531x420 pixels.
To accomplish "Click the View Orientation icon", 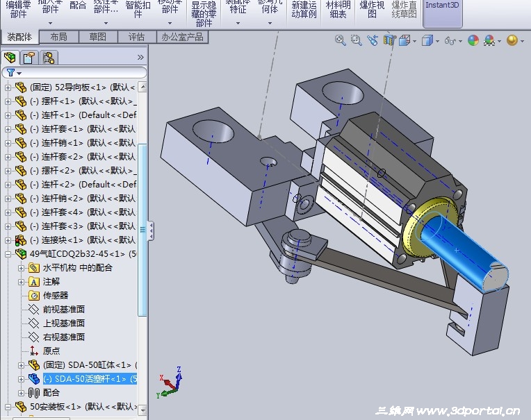I will [x=405, y=40].
